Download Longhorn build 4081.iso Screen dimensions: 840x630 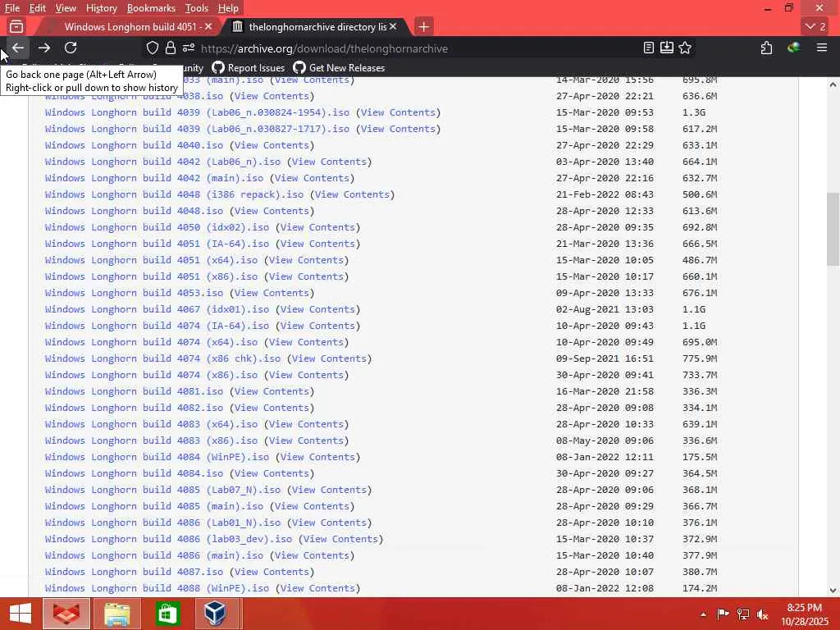[134, 391]
